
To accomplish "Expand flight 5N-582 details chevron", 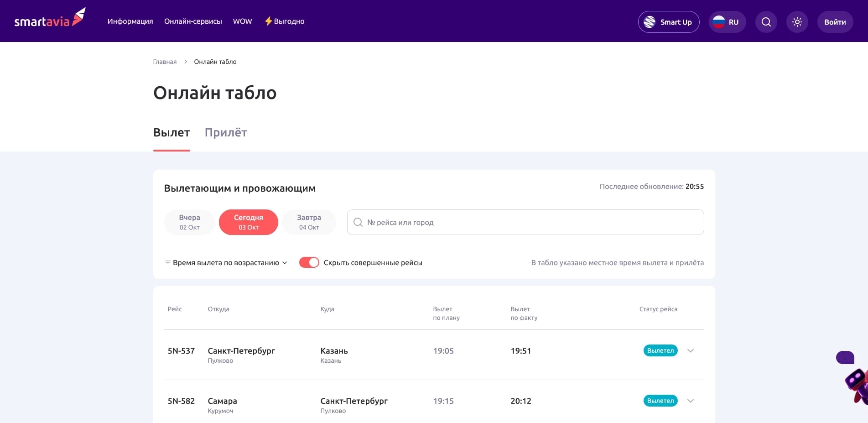I will [690, 401].
